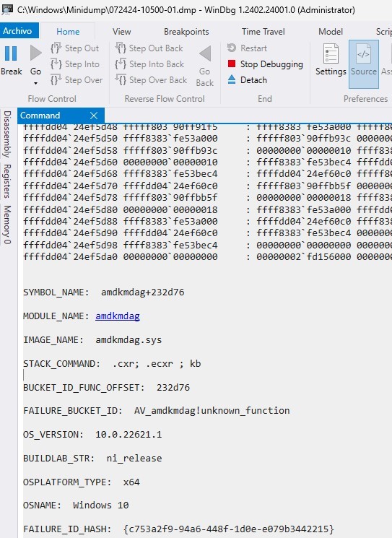
Task: Click Step Into Back
Action: point(150,64)
